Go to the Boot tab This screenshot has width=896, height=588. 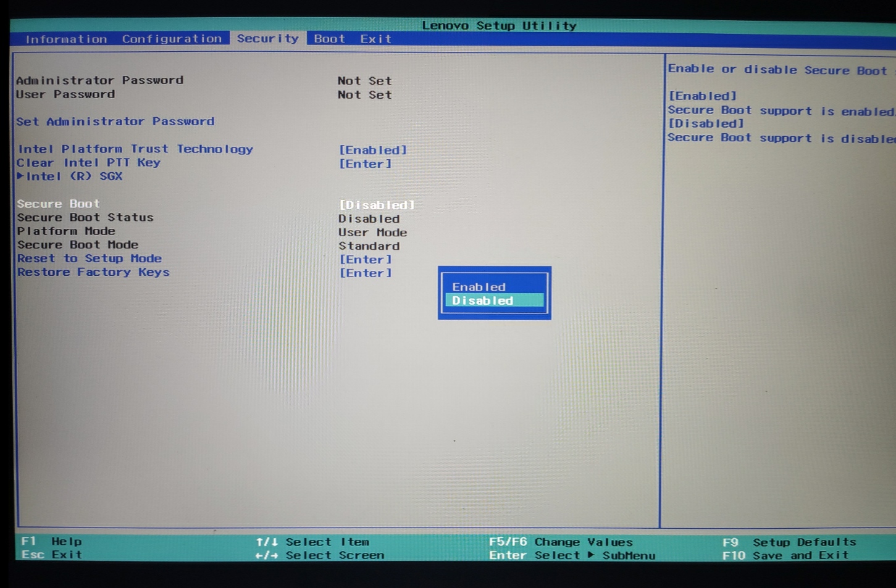point(329,38)
